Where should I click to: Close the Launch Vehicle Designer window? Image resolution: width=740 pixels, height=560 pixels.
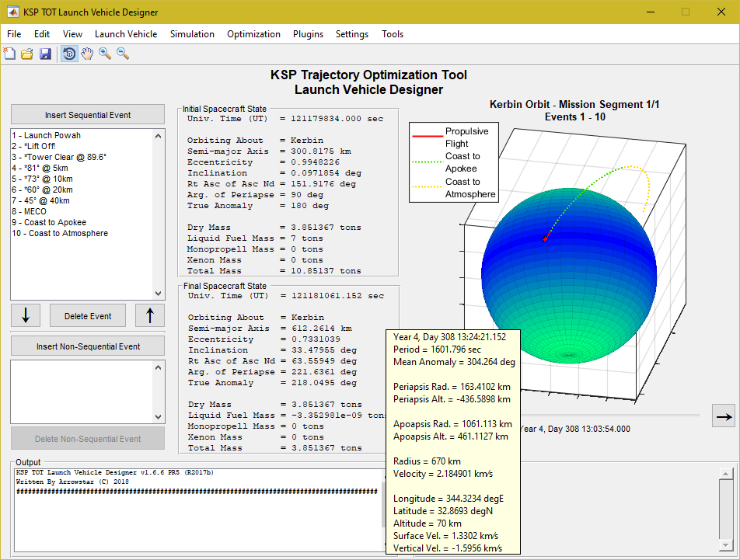pos(721,12)
